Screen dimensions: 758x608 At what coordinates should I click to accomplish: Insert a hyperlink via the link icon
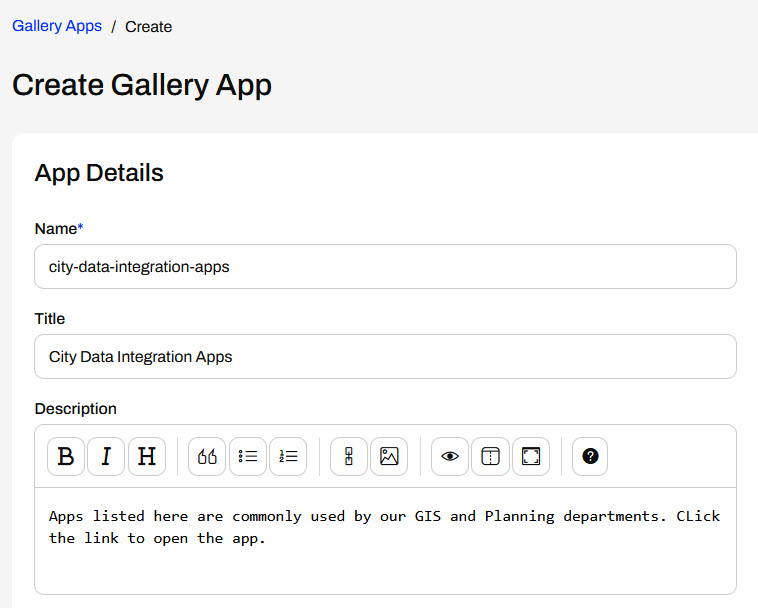[x=349, y=457]
